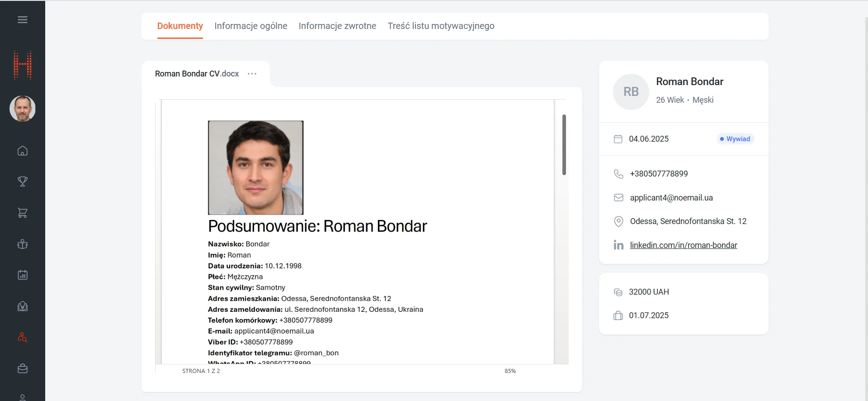Open the linkedin.com/in/roman-bondar link
This screenshot has height=401, width=868.
tap(683, 245)
